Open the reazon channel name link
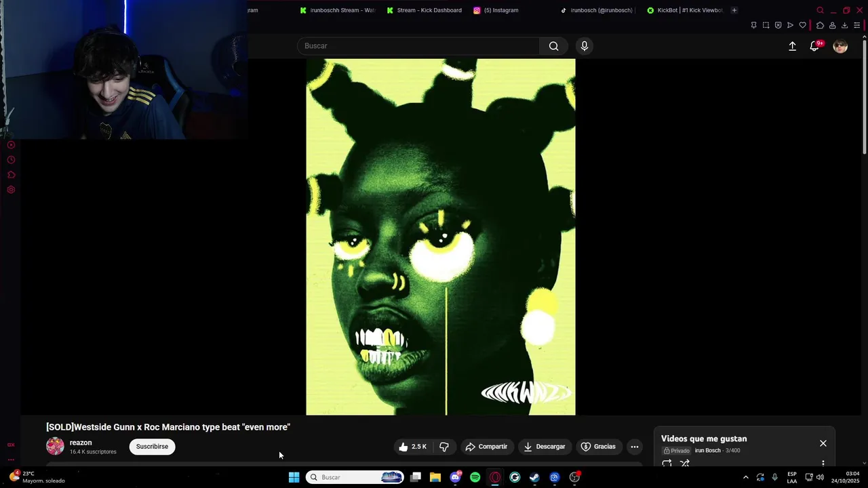This screenshot has height=488, width=868. pos(81,443)
